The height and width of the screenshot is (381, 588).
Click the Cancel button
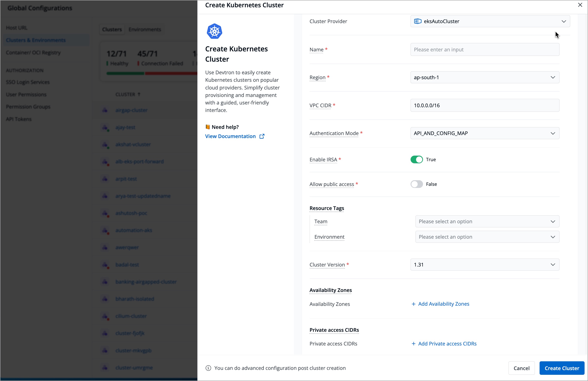(x=521, y=368)
